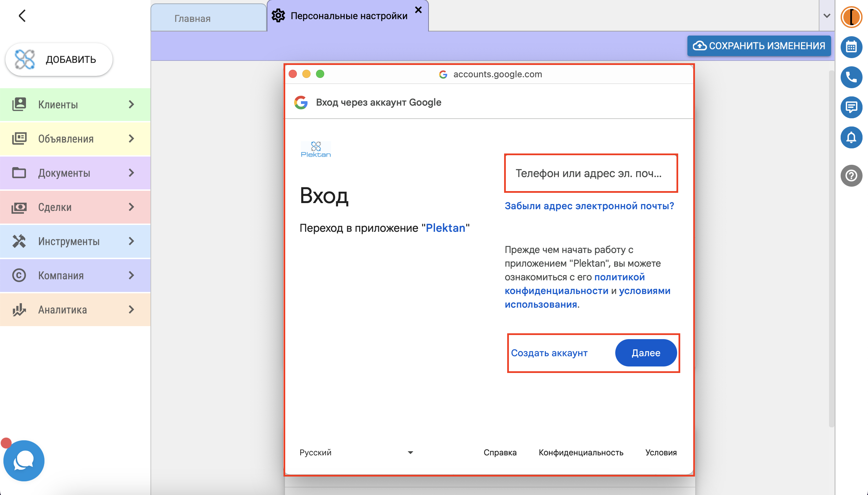Image resolution: width=868 pixels, height=495 pixels.
Task: Open the Русский language dropdown
Action: tap(356, 452)
